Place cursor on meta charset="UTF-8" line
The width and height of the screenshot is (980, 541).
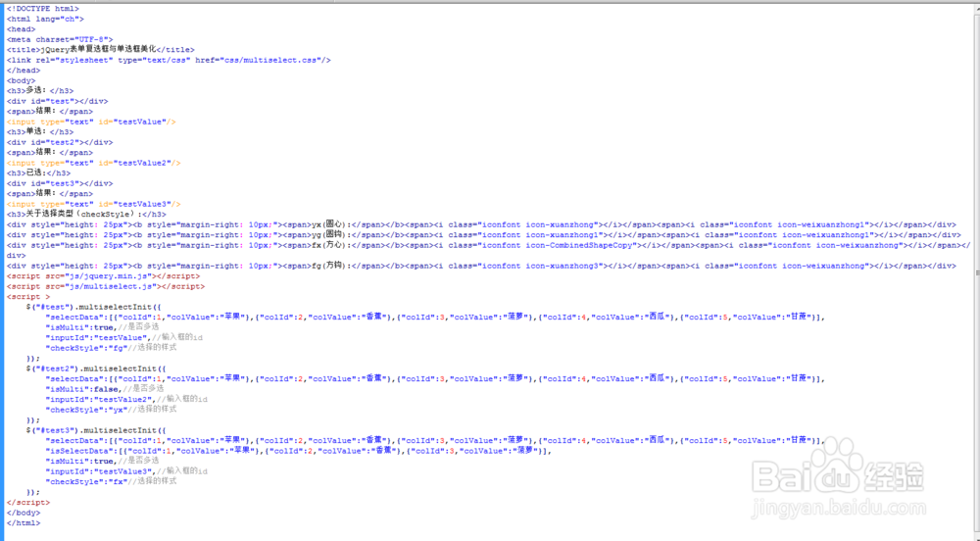click(60, 39)
